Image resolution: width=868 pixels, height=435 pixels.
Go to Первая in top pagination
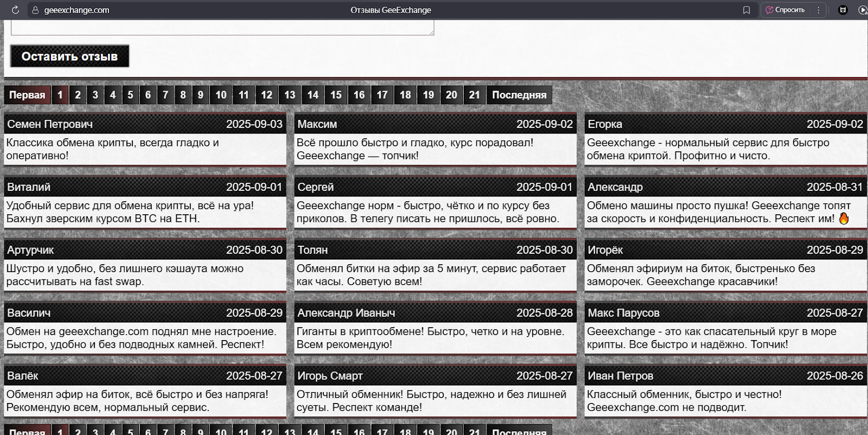click(x=27, y=95)
